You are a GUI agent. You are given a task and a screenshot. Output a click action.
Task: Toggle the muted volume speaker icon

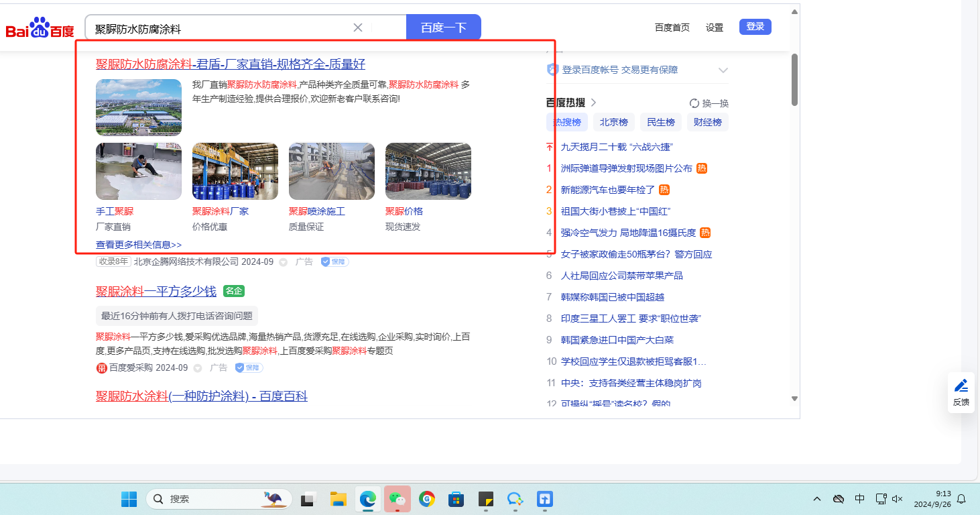(x=898, y=499)
